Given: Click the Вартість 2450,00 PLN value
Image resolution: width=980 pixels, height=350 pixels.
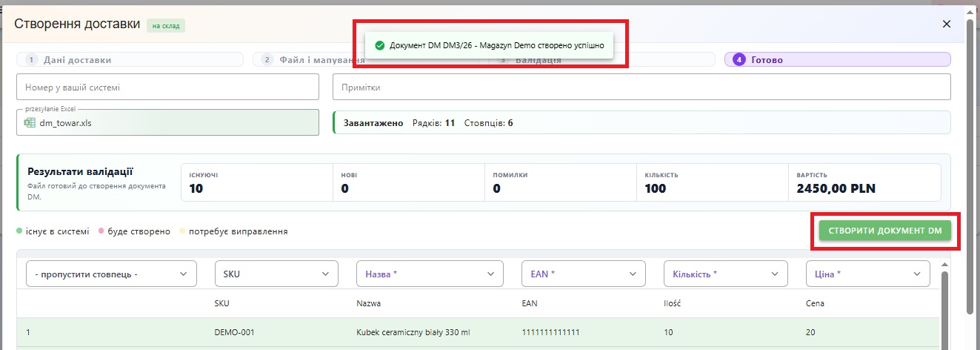Looking at the screenshot, I should click(836, 188).
